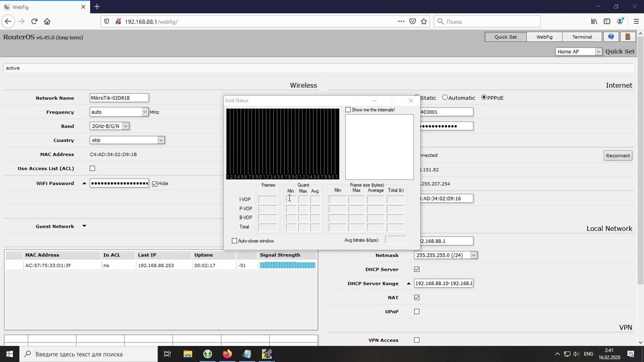The width and height of the screenshot is (644, 362).
Task: Toggle the DHCP Server checkbox
Action: pos(417,269)
